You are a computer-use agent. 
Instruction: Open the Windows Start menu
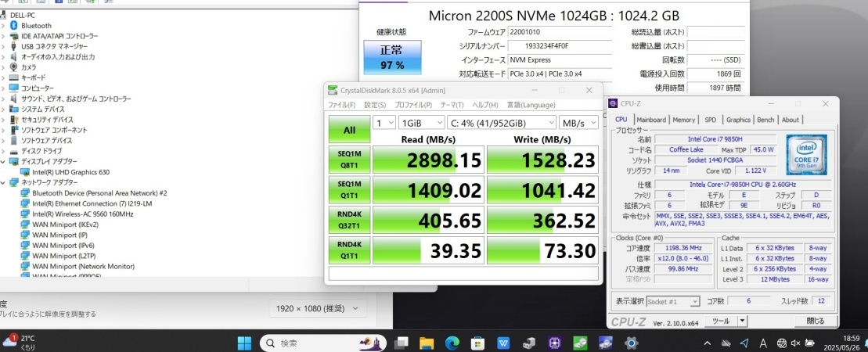[244, 343]
